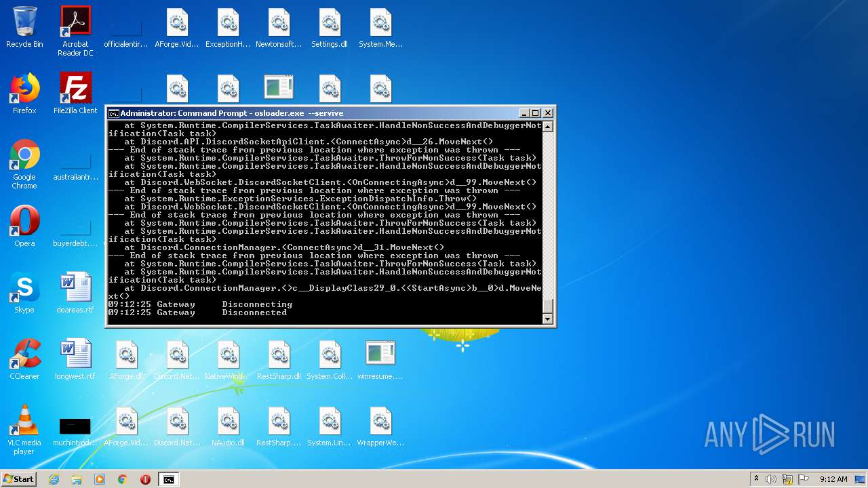Launch Firefox from desktop
The width and height of the screenshot is (868, 488).
coord(24,94)
